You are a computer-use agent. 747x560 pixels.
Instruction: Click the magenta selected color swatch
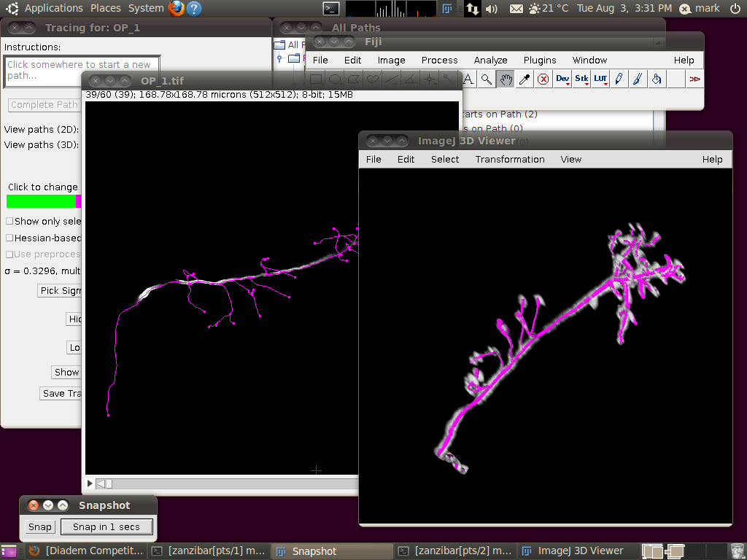pyautogui.click(x=79, y=201)
